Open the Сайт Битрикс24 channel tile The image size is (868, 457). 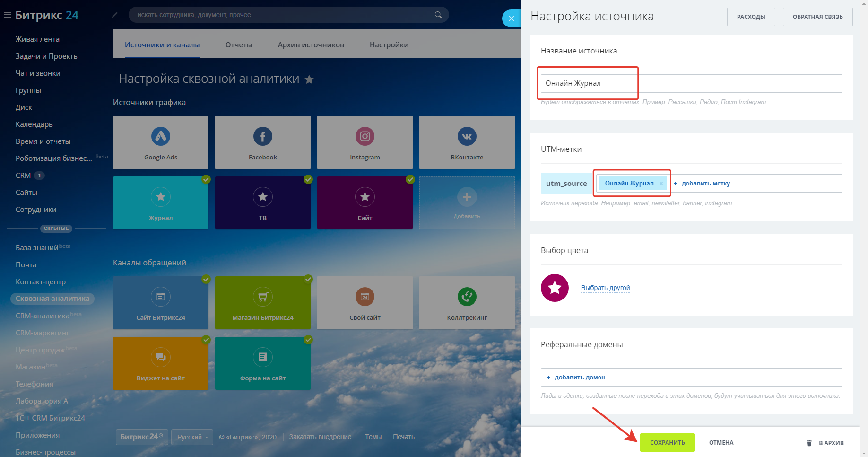161,303
